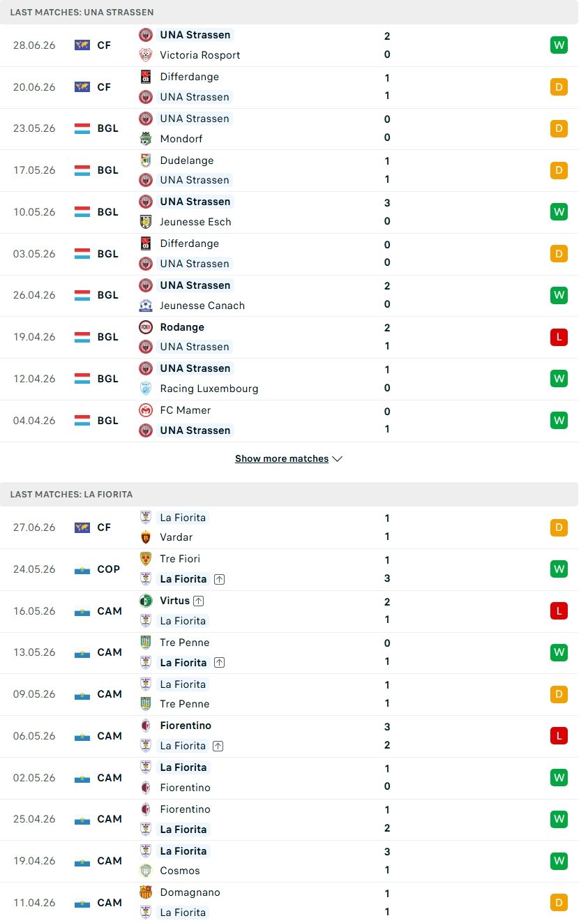Click the chevron next to Show more matches
This screenshot has height=923, width=588.
click(x=338, y=459)
